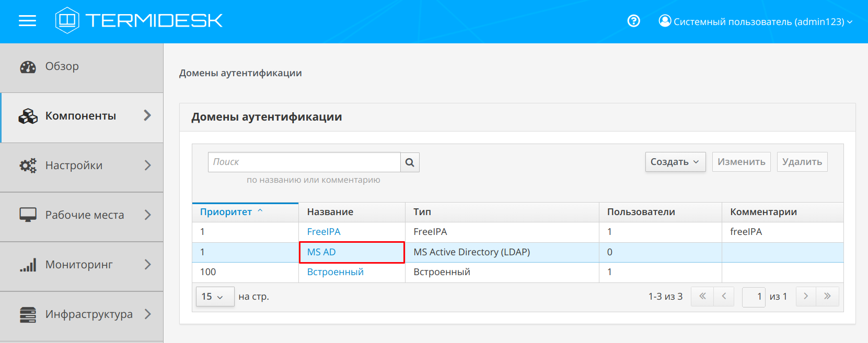
Task: Open the help question mark icon
Action: (x=633, y=21)
